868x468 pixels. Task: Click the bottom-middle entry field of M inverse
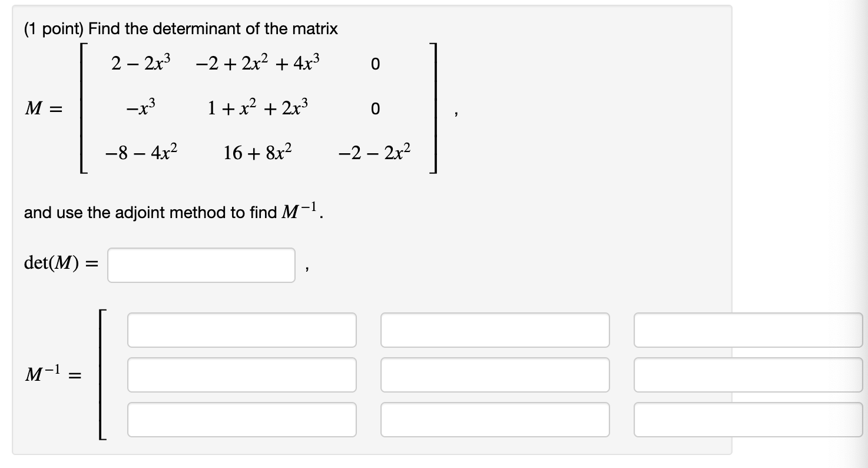tap(495, 420)
